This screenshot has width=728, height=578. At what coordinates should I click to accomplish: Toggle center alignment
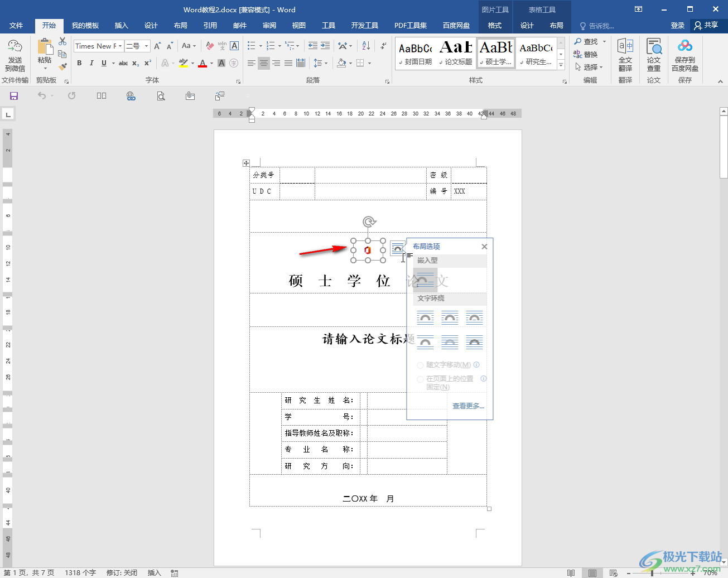pos(264,63)
